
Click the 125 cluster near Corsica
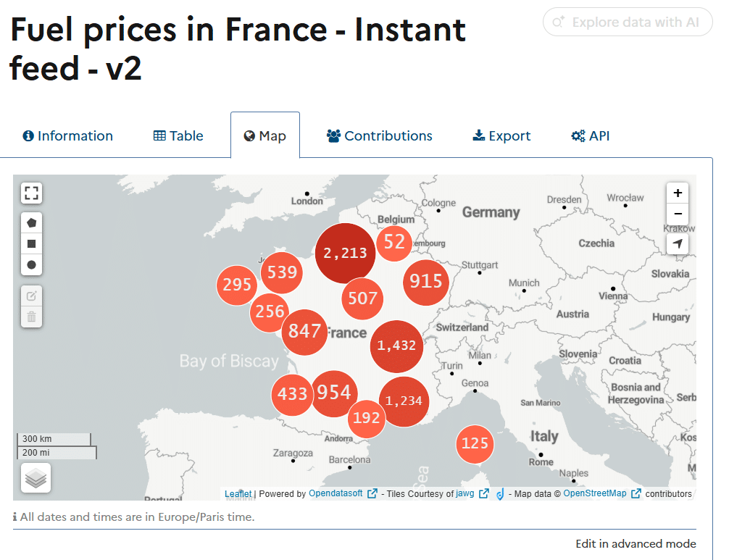coord(475,443)
